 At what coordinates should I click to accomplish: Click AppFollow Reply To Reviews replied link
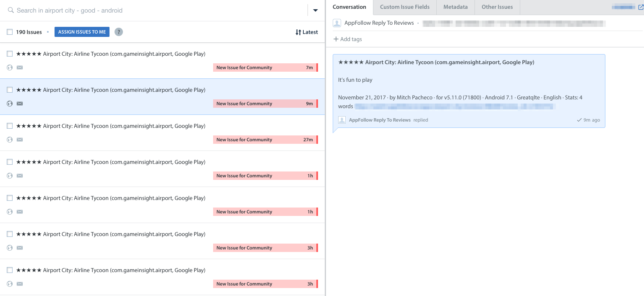pos(380,120)
